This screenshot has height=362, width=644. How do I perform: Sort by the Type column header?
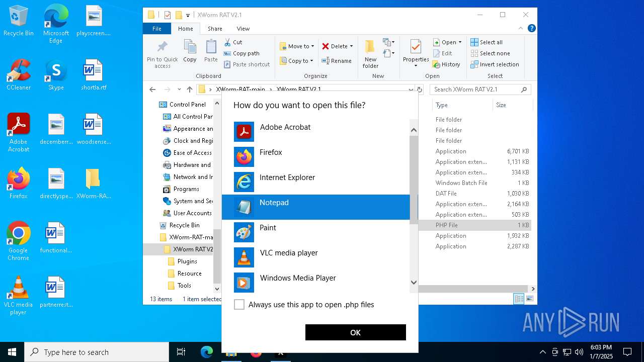click(462, 105)
